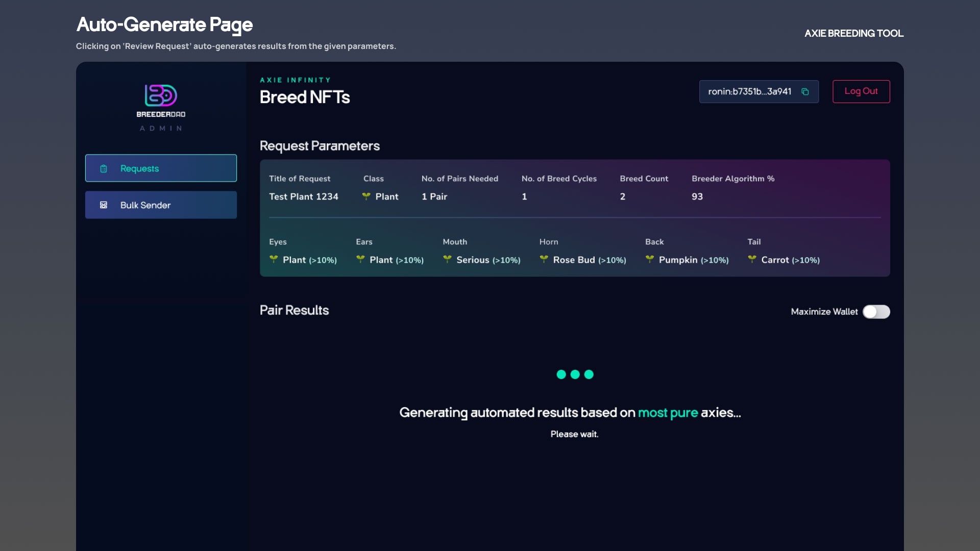Click the Breed Cycles value '1'

(524, 196)
